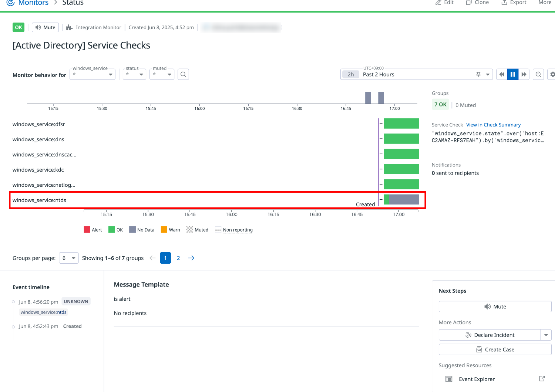The image size is (555, 392).
Task: Select the windows_service:netlog... group row
Action: pyautogui.click(x=44, y=185)
